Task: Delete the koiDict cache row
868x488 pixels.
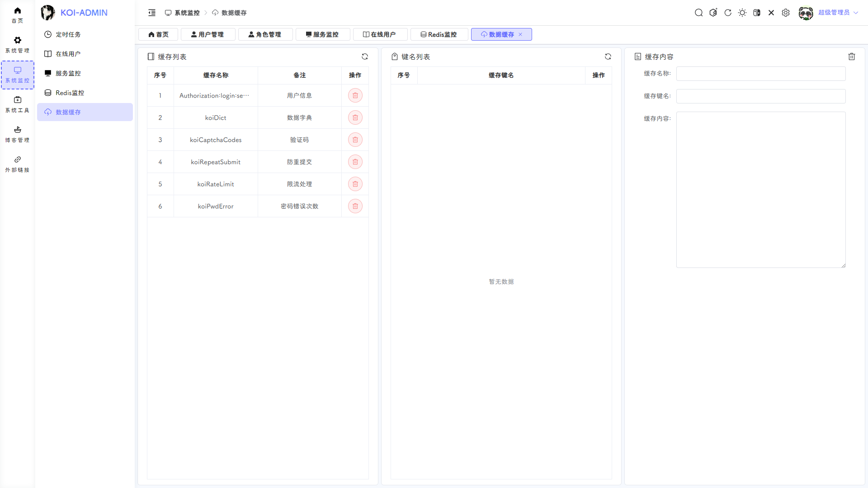Action: (x=355, y=117)
